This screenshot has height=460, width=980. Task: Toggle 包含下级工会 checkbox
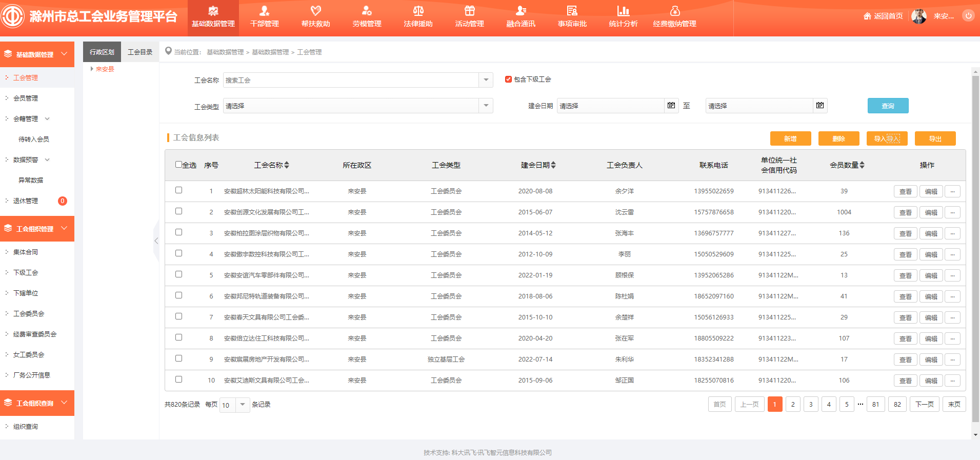(x=508, y=79)
